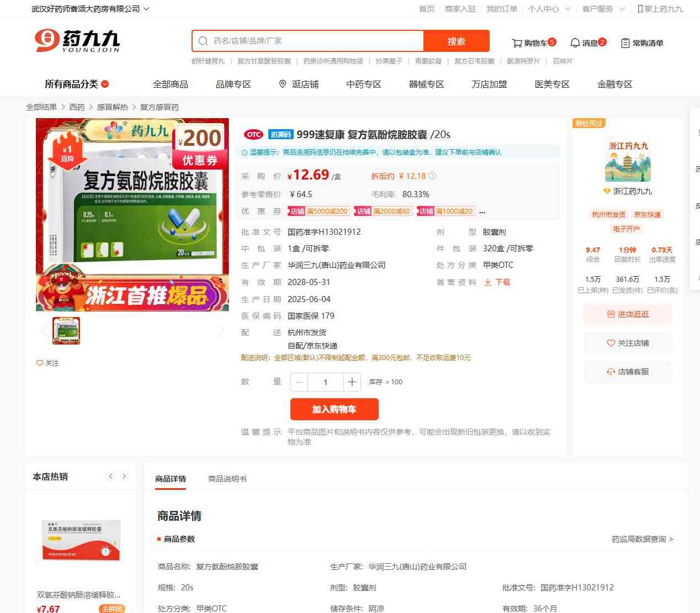The height and width of the screenshot is (613, 700).
Task: Click the 药九九 Youngjoin logo
Action: [x=77, y=41]
